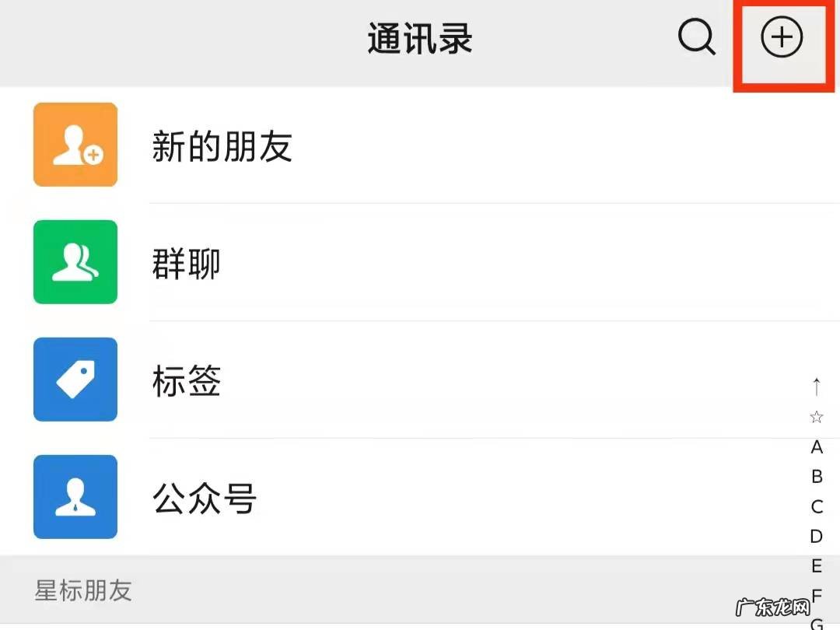840x630 pixels.
Task: Open the 公众号 contacts entry
Action: coord(205,499)
